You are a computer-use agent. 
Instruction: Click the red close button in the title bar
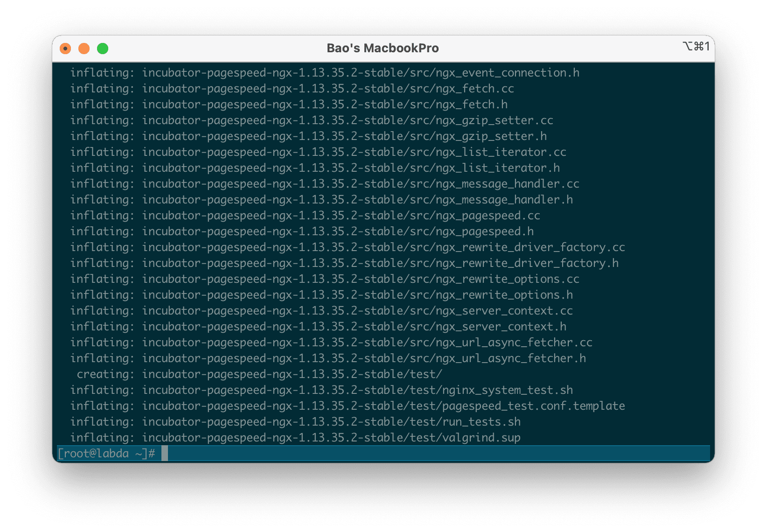[65, 48]
